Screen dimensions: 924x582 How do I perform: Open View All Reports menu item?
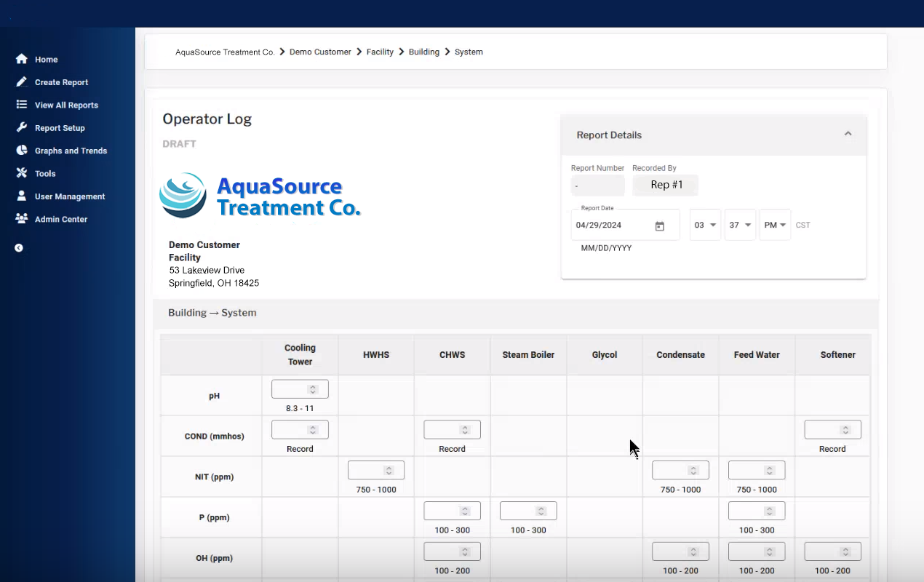(66, 105)
